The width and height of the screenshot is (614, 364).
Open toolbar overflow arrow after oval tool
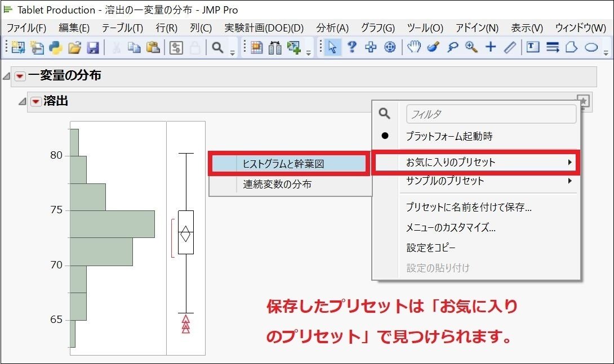[x=606, y=53]
